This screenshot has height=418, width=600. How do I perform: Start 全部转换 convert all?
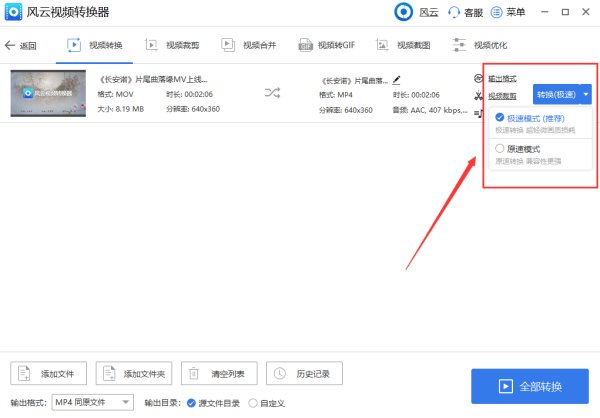[x=530, y=386]
